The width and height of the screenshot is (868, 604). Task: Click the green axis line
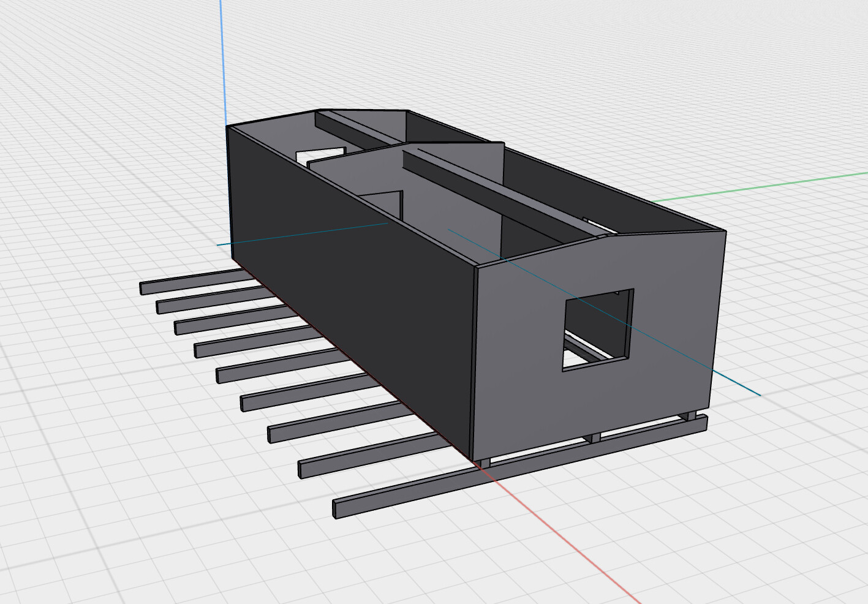tap(766, 186)
